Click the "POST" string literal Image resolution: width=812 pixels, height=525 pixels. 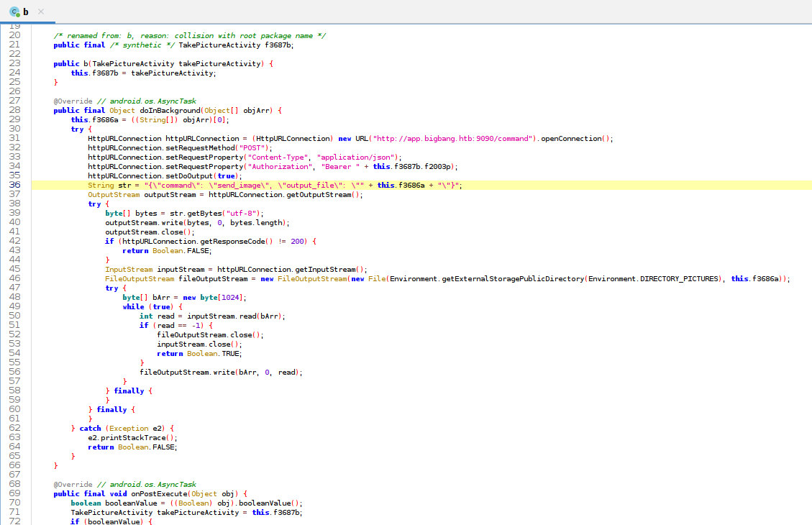pos(252,148)
